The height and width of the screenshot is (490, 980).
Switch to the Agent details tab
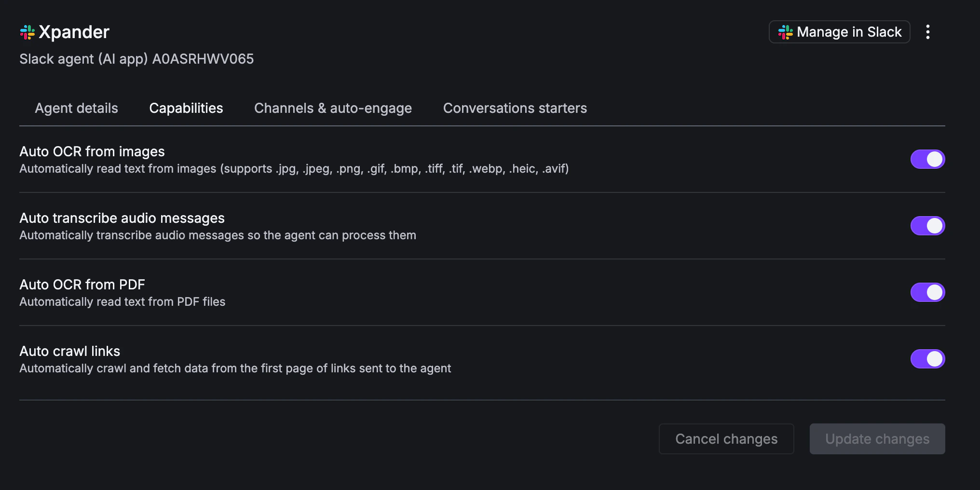tap(76, 108)
